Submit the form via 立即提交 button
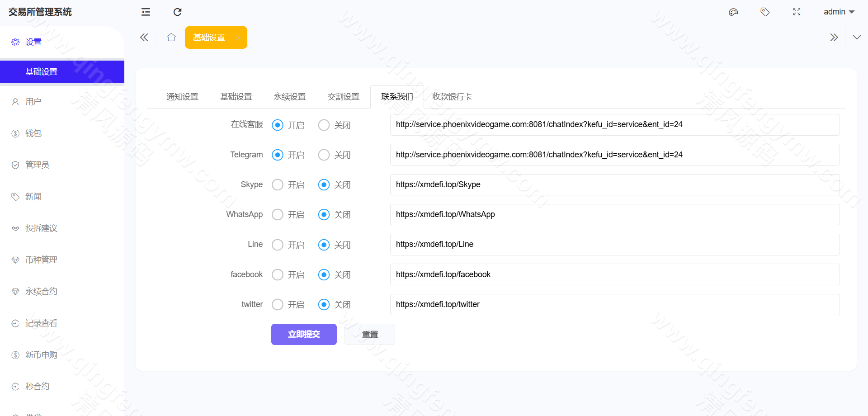 point(304,334)
